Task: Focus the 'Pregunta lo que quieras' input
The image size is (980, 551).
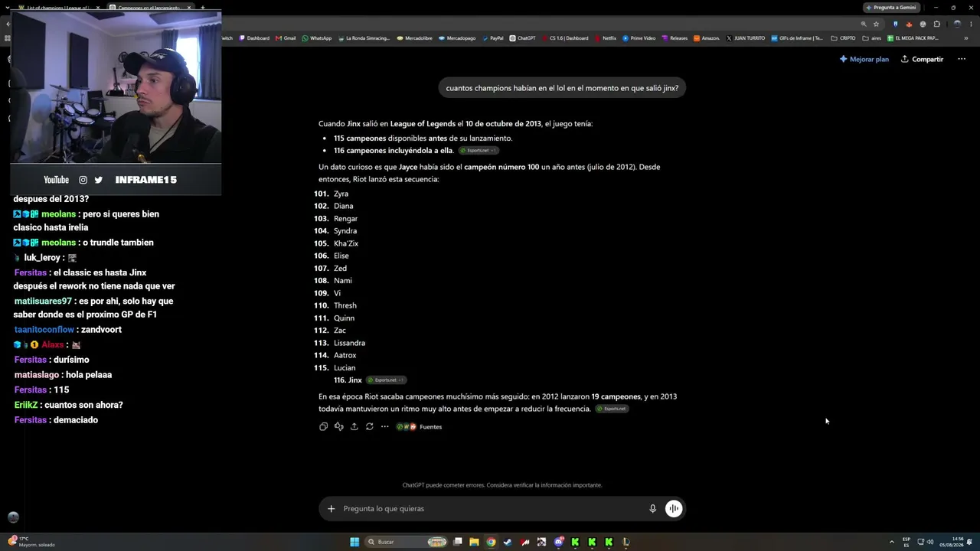Action: 490,509
